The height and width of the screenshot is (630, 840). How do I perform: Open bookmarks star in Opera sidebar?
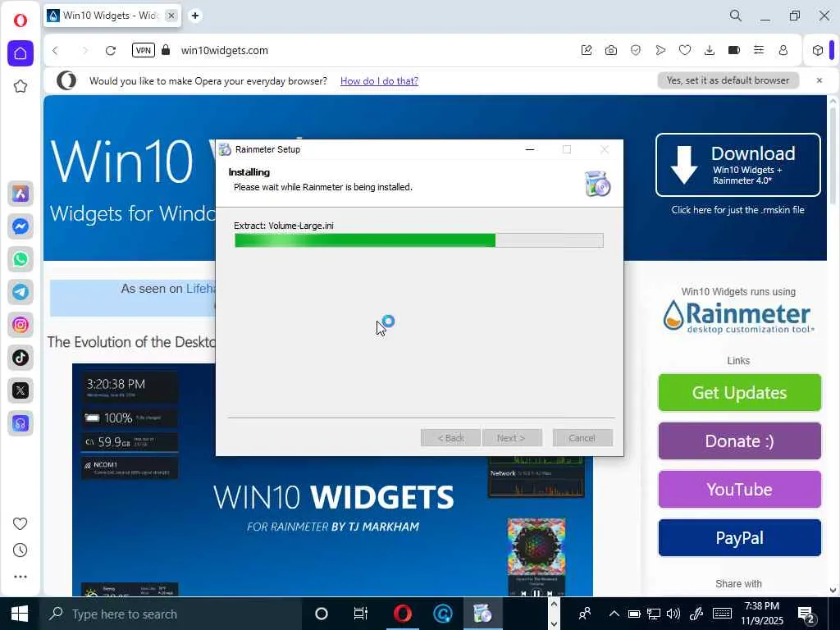[x=21, y=86]
